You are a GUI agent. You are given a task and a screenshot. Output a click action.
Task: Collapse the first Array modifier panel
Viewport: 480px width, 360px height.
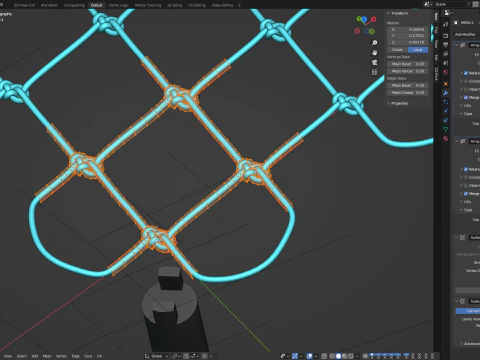point(457,45)
